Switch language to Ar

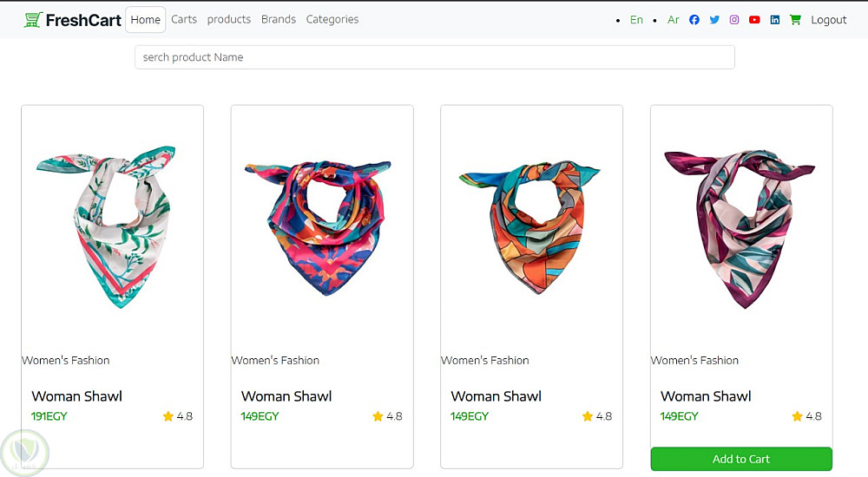coord(674,20)
